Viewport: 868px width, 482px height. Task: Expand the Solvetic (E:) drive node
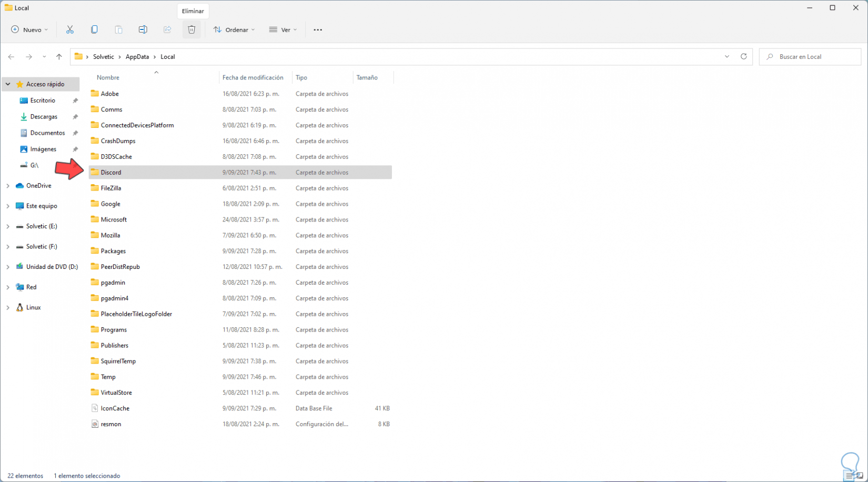(x=8, y=226)
